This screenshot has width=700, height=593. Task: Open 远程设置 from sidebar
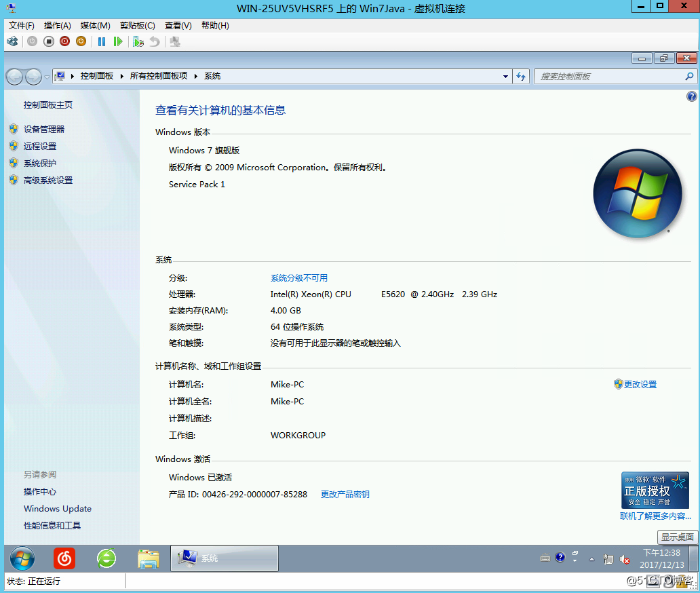[40, 146]
